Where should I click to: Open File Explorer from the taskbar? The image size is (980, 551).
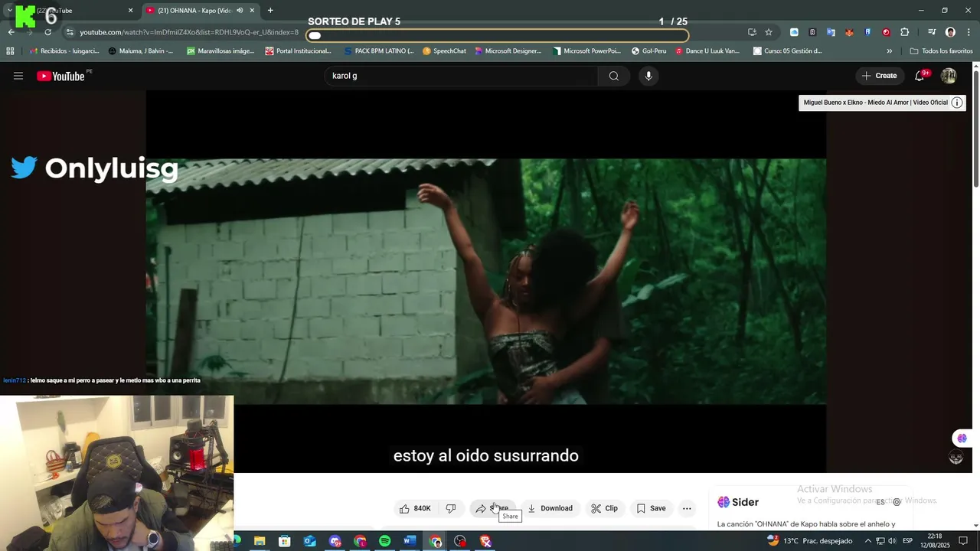tap(260, 541)
